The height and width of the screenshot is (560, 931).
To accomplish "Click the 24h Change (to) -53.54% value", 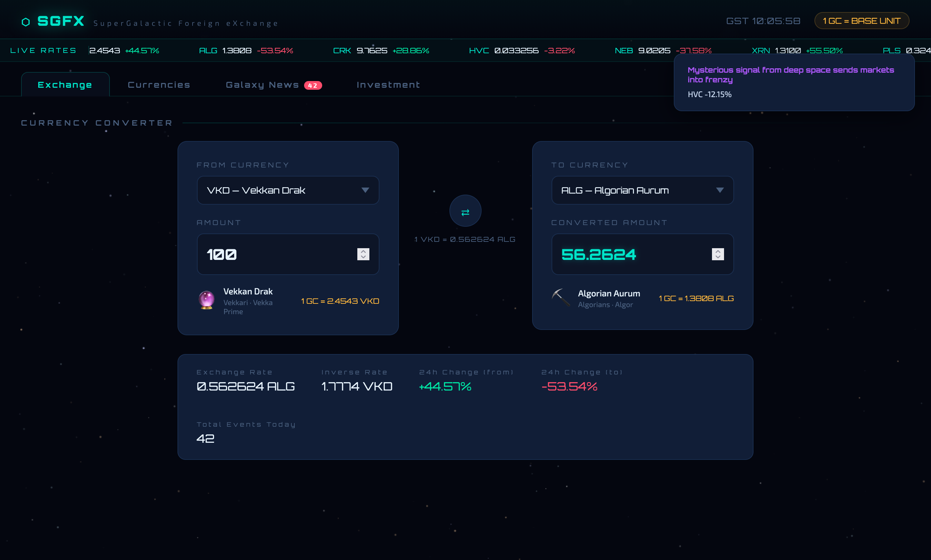I will [x=569, y=387].
